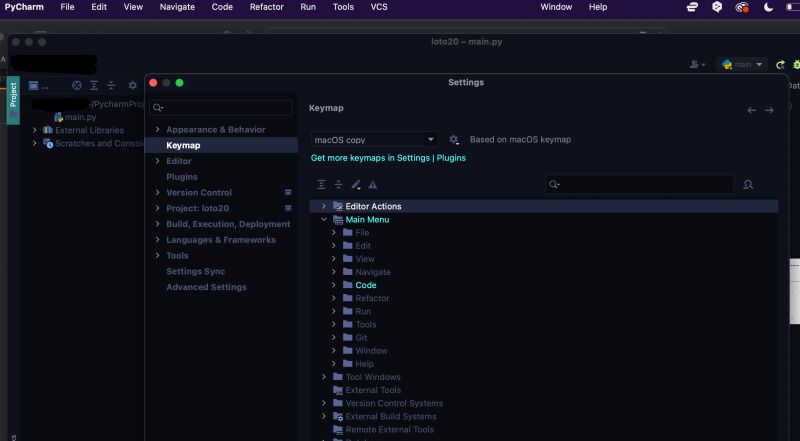800x441 pixels.
Task: Click Find Actions by Shortcut icon
Action: tap(748, 185)
